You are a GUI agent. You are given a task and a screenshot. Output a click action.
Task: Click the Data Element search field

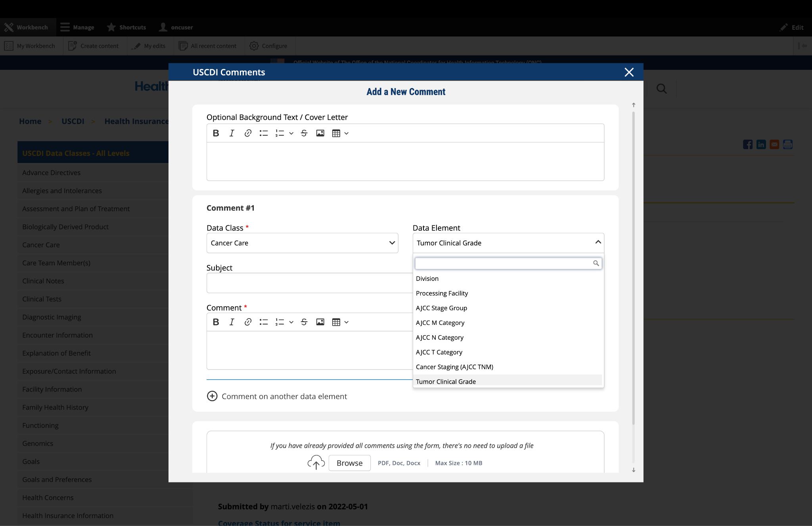(x=504, y=263)
